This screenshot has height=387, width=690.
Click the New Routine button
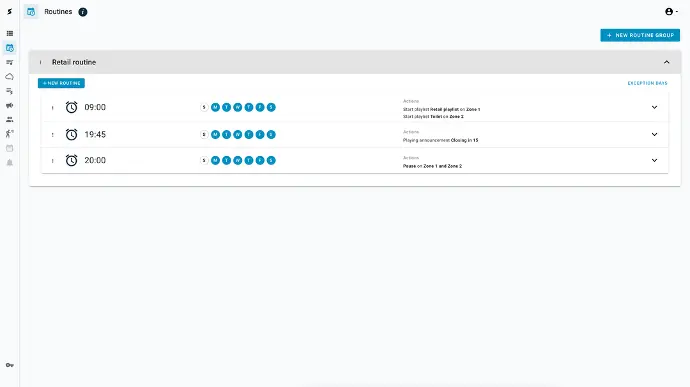[x=61, y=83]
